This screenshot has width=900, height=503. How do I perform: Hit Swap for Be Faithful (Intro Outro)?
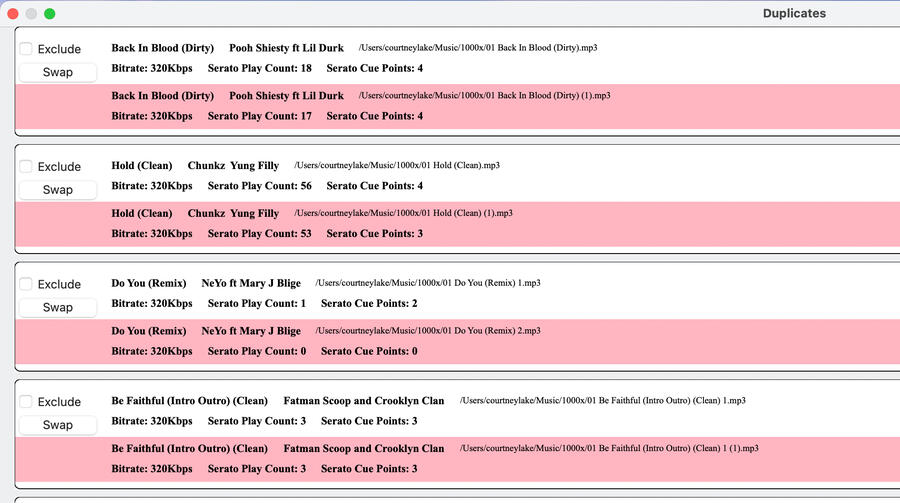[x=58, y=425]
